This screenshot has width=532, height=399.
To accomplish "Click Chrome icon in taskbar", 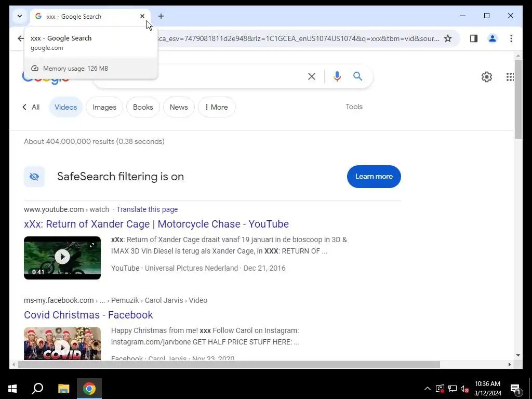I will coord(89,389).
